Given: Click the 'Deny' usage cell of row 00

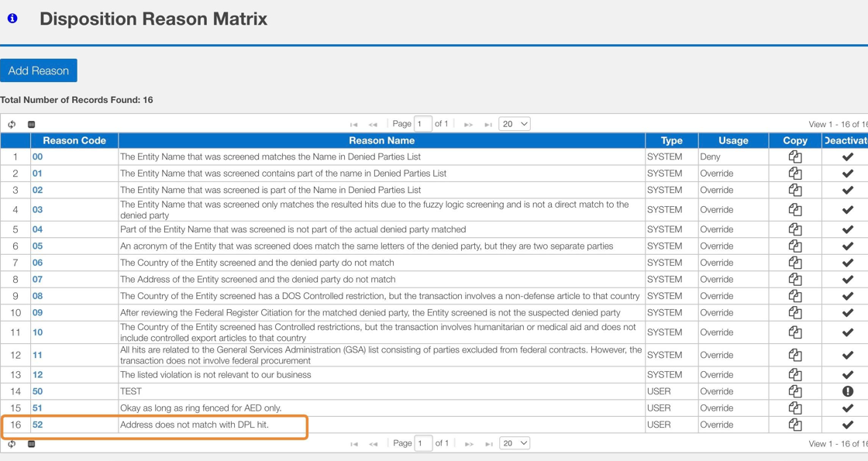Looking at the screenshot, I should click(733, 157).
